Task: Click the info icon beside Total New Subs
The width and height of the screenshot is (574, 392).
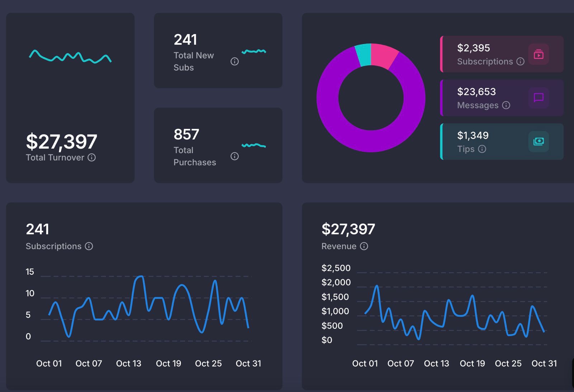Action: coord(235,61)
